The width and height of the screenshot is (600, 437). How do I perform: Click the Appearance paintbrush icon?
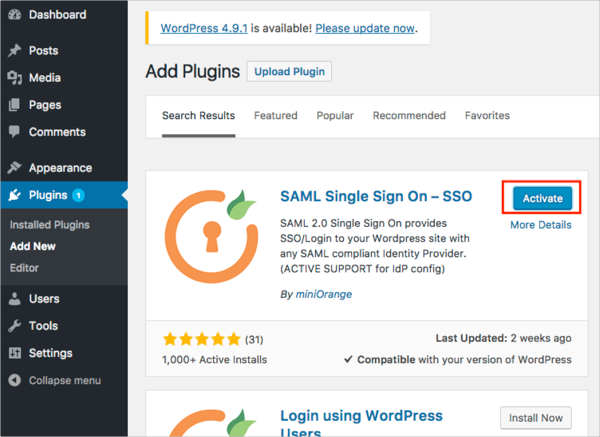[14, 168]
